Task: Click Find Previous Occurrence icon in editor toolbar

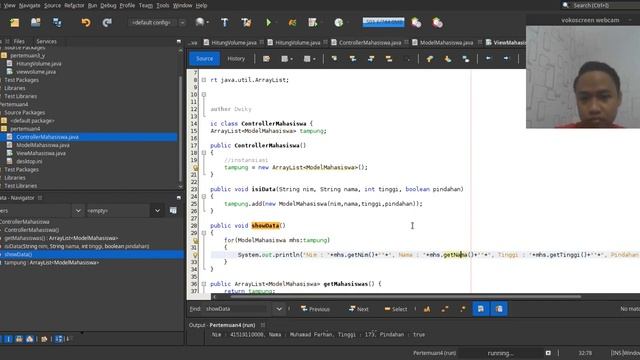Action: point(352,59)
